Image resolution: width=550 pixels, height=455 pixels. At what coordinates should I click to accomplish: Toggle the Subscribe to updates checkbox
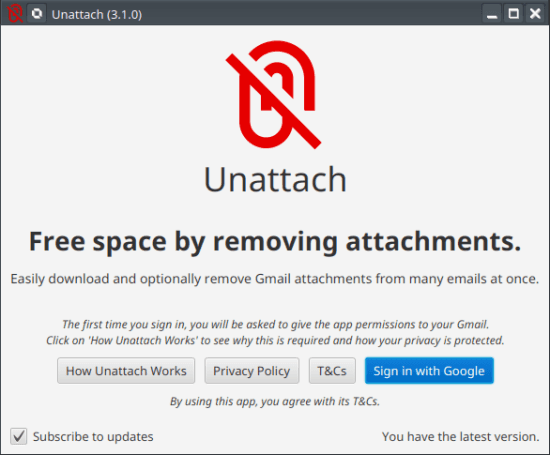[18, 436]
